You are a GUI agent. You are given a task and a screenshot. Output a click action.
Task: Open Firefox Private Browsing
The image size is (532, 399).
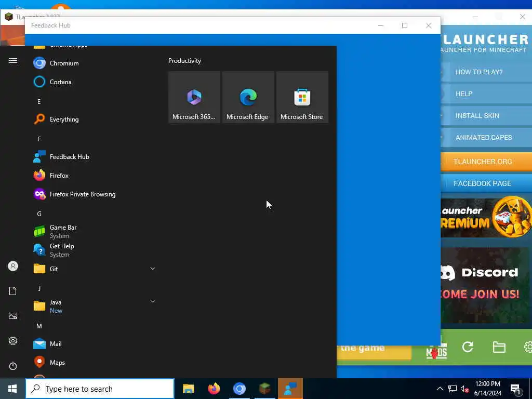(x=94, y=194)
